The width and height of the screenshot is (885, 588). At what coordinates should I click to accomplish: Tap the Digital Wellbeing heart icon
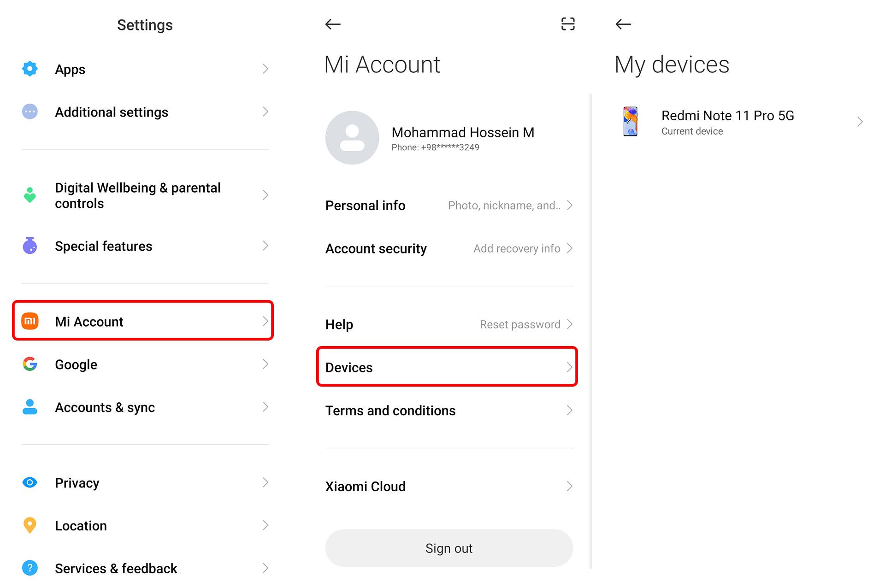30,195
